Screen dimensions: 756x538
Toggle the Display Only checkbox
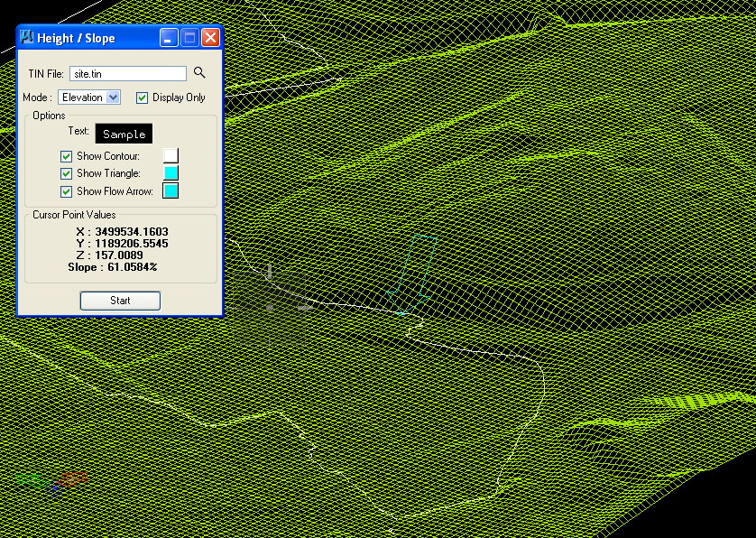click(x=142, y=98)
